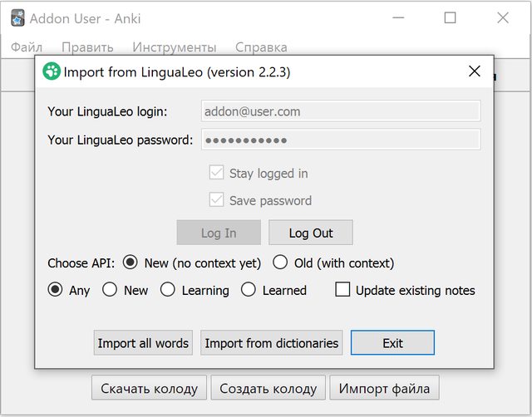This screenshot has height=417, width=532.
Task: Select the Any word status radio
Action: [x=55, y=290]
